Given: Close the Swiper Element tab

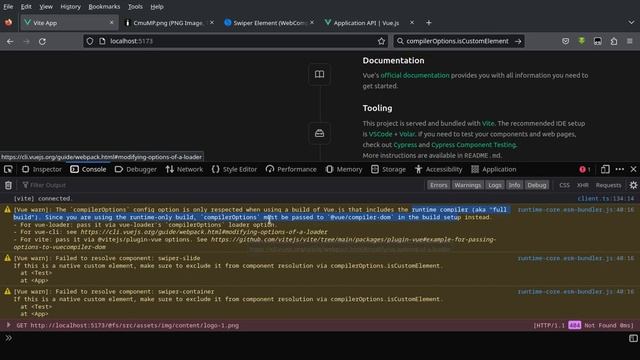Looking at the screenshot, I should [x=312, y=23].
